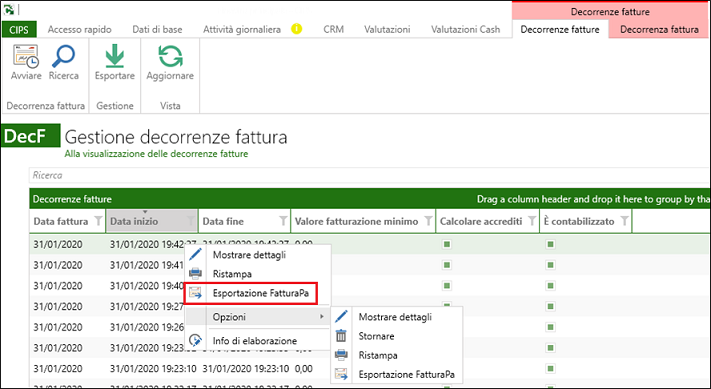Screen dimensions: 711x389
Task: Click export icon in the Opzioni submenu
Action: 341,374
